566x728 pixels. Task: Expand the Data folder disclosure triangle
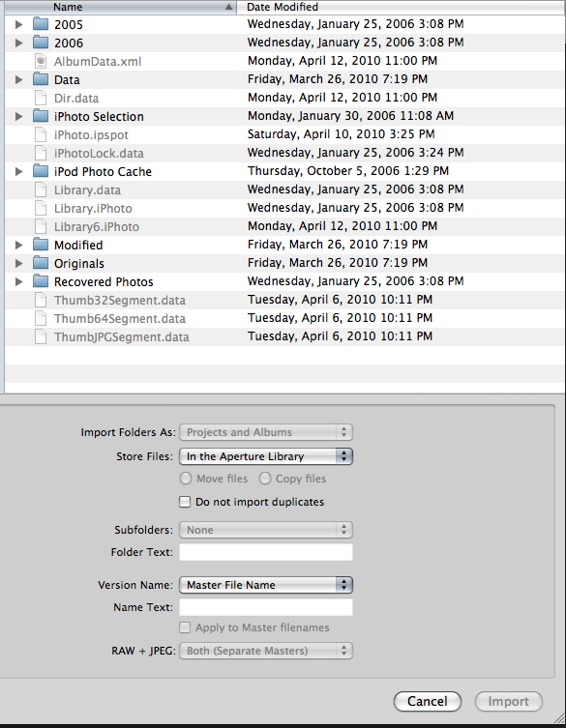click(18, 79)
